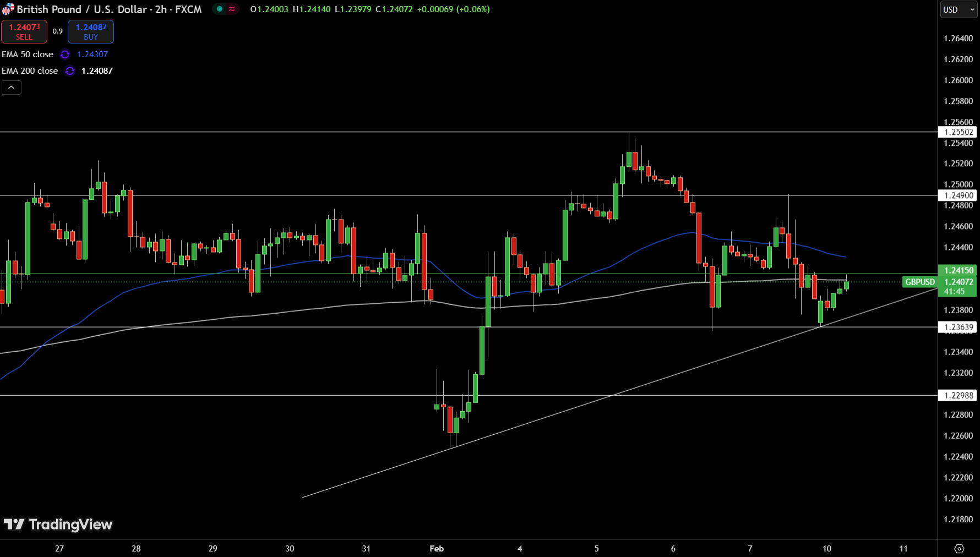Screen dimensions: 980x557
Task: Click EMA 200 value 1.24087
Action: [97, 71]
